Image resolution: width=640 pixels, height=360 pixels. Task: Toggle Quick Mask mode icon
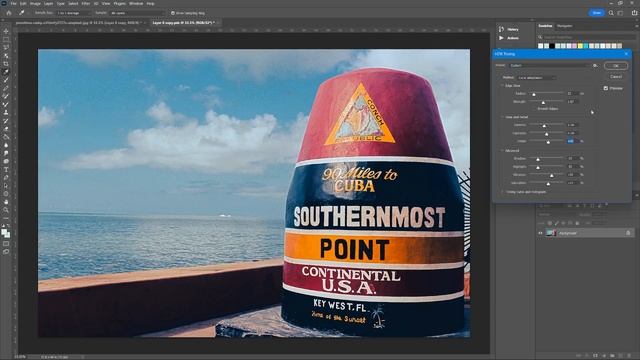[x=6, y=244]
